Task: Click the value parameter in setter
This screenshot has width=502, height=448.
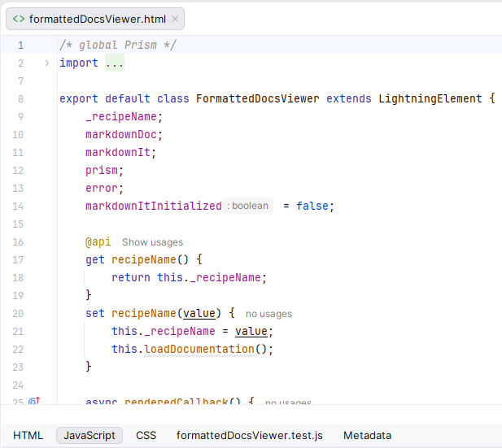Action: (x=199, y=313)
